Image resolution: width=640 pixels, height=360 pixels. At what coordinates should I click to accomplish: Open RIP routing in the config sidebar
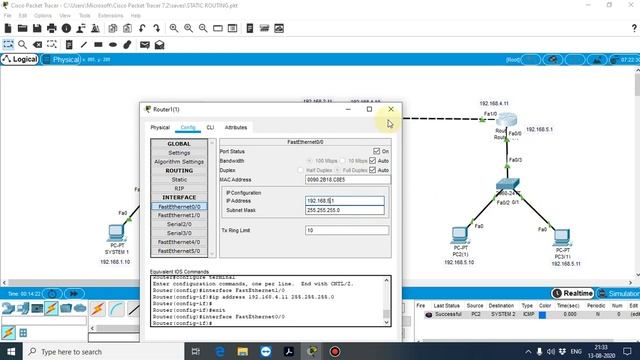tap(179, 189)
